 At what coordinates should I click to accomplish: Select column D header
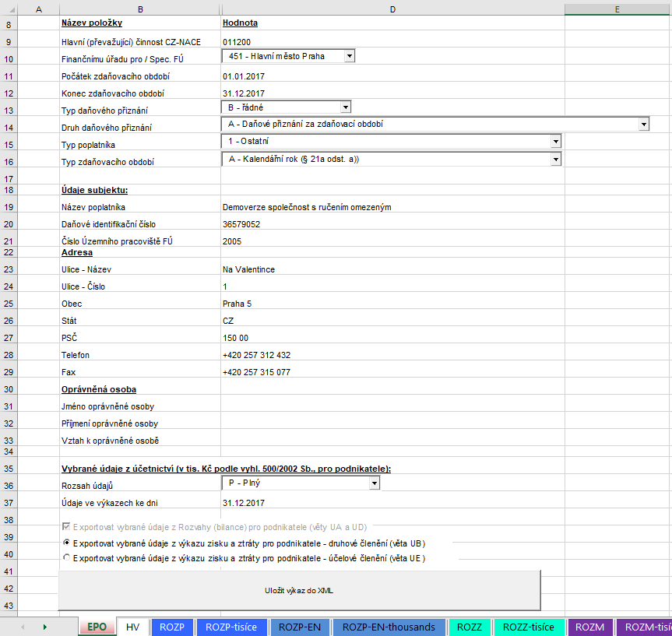click(x=392, y=9)
